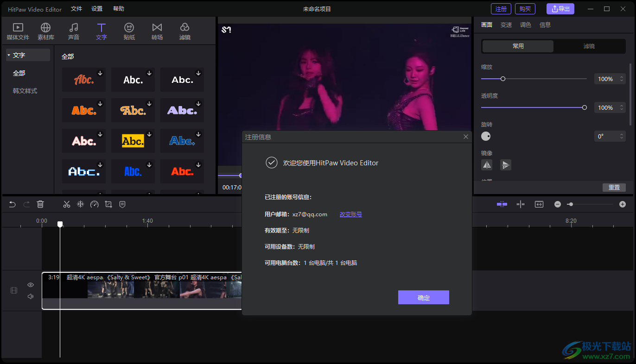Open the 素材库 stock library panel
The image size is (636, 364).
tap(46, 31)
